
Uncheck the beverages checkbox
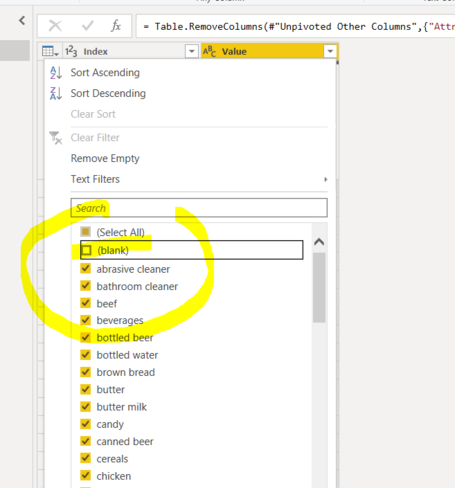86,320
